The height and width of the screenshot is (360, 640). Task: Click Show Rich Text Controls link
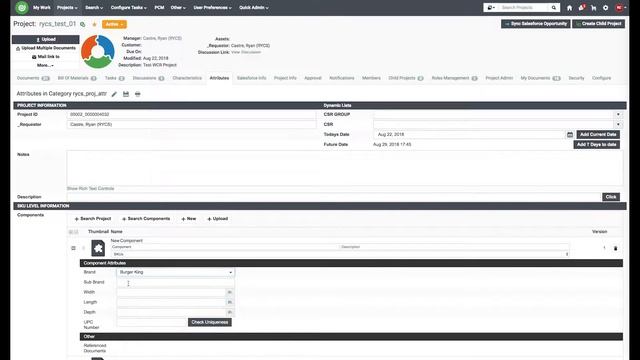point(90,189)
